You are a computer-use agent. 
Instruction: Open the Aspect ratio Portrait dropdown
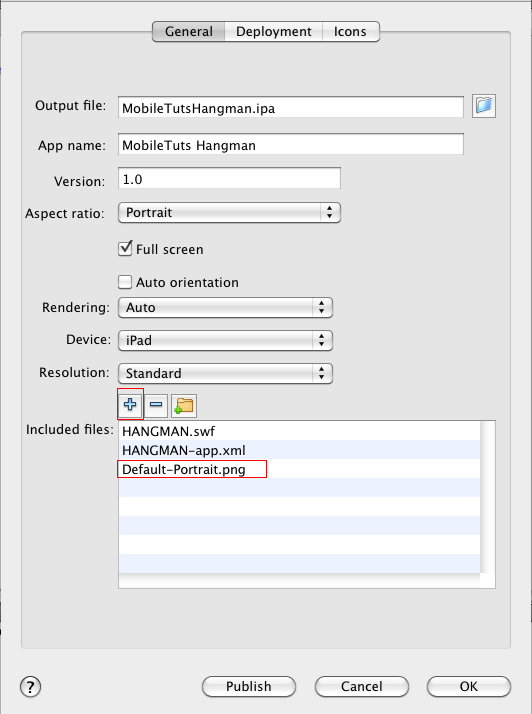pos(229,213)
